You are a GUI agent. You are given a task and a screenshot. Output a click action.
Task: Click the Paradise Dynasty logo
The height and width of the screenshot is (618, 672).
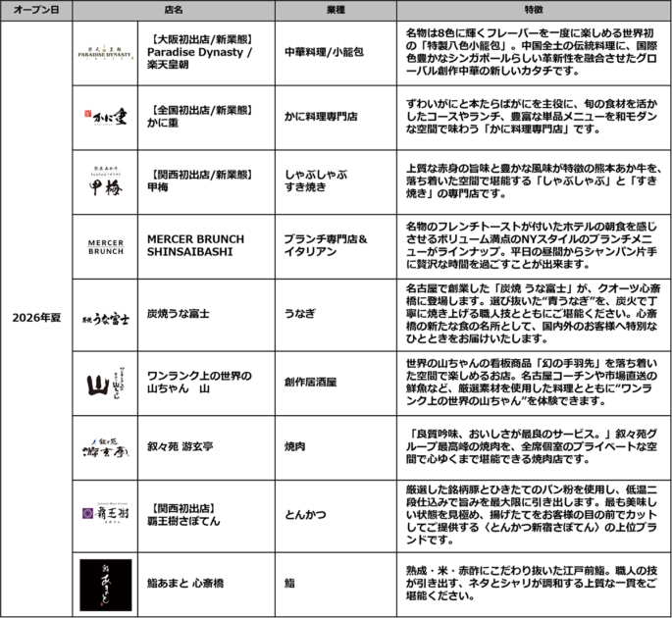[x=106, y=51]
